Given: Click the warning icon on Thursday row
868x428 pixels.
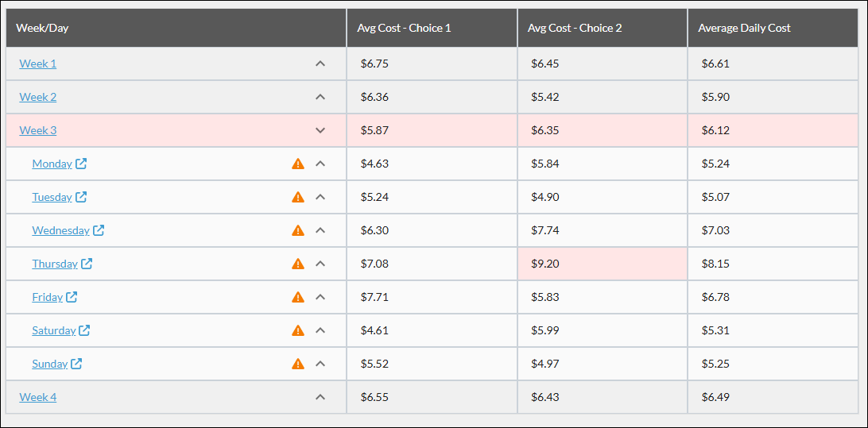Looking at the screenshot, I should pyautogui.click(x=298, y=264).
